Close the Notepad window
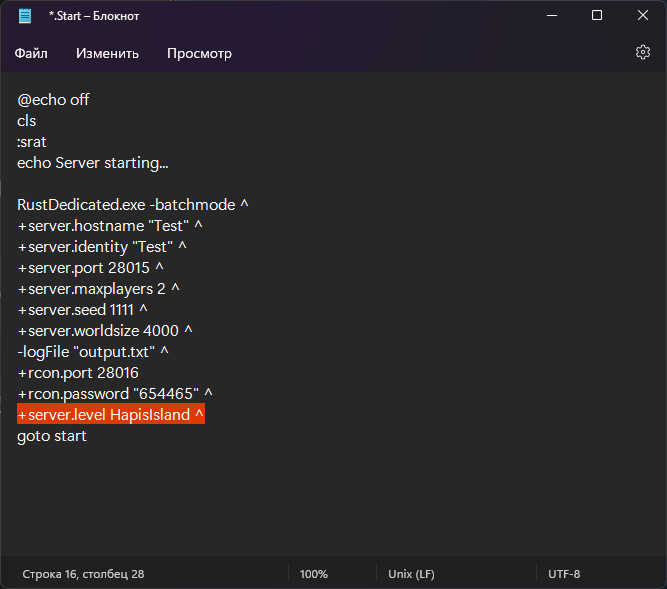667x589 pixels. pos(643,16)
